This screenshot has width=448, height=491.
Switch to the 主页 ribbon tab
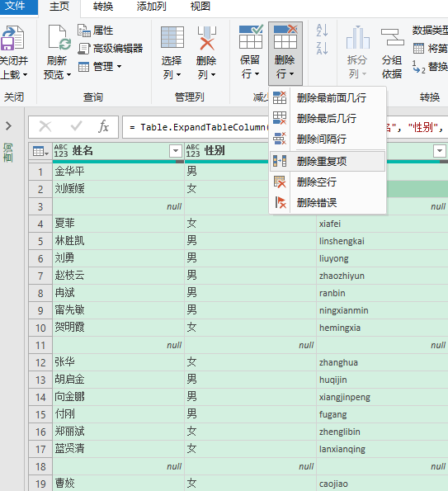59,7
